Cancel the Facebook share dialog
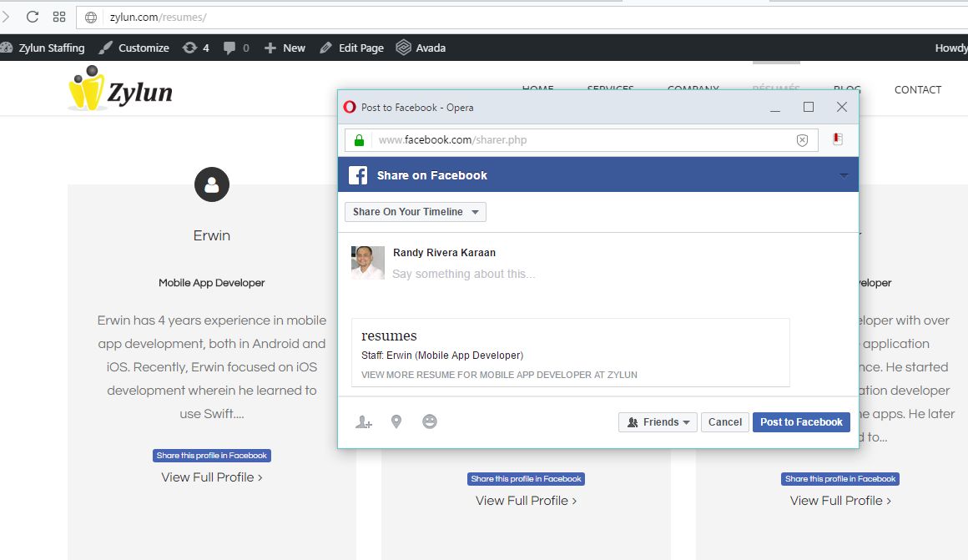Image resolution: width=968 pixels, height=560 pixels. [x=724, y=422]
